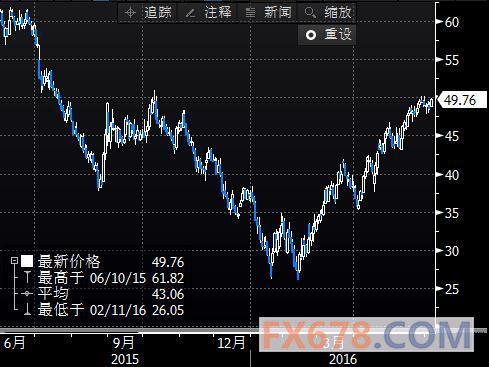
Task: Collapse the legend tree box next to 最新价格
Action: tap(14, 261)
